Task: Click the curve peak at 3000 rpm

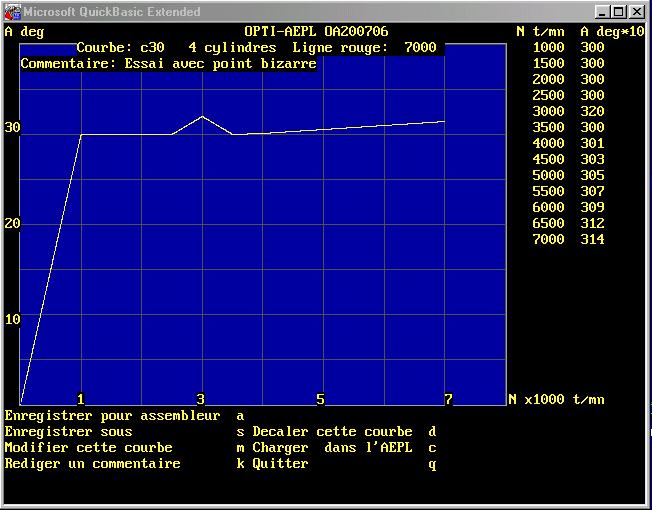Action: click(202, 117)
